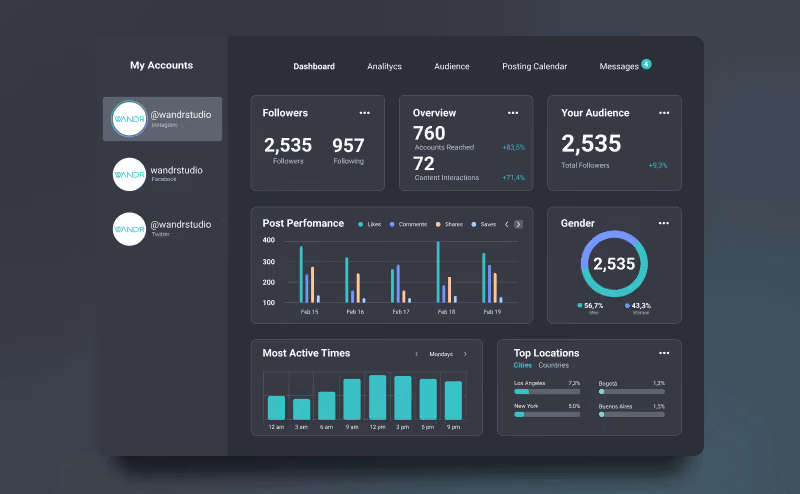800x494 pixels.
Task: Show next day in Most Active Times
Action: coord(465,354)
